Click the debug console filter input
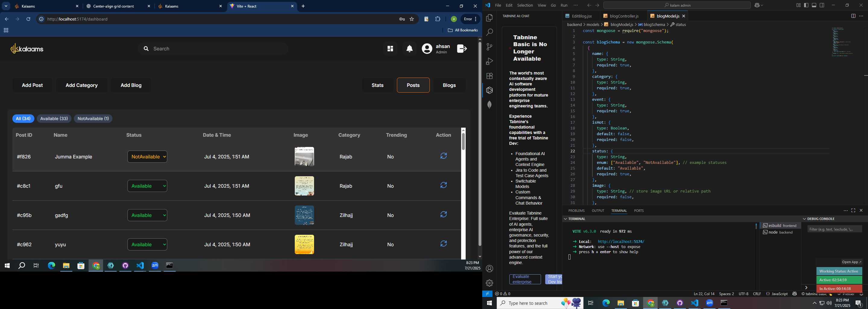The height and width of the screenshot is (309, 868). (835, 229)
